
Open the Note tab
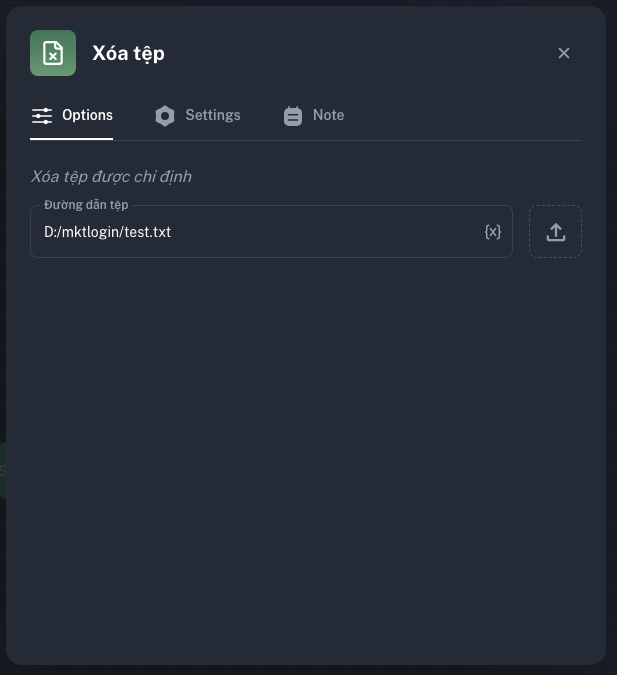point(314,116)
